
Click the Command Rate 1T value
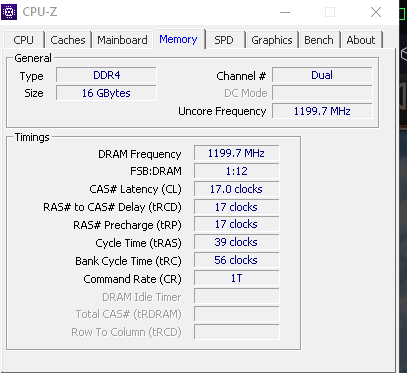pos(236,278)
